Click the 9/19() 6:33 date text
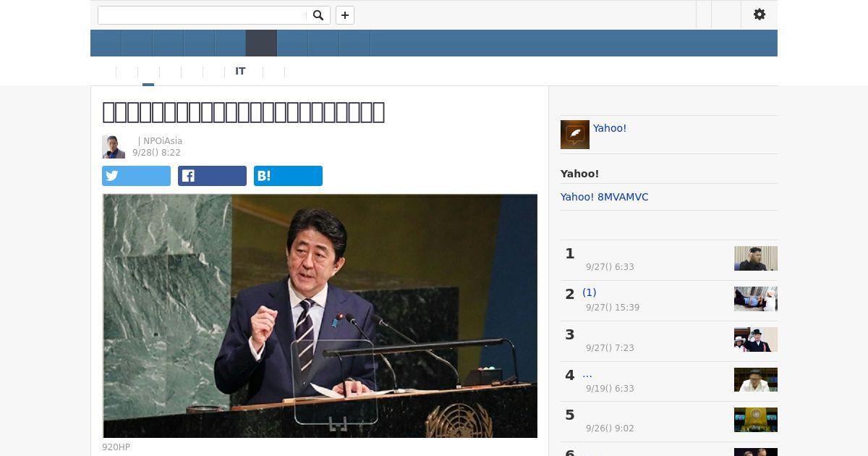This screenshot has width=868, height=456. tap(610, 389)
